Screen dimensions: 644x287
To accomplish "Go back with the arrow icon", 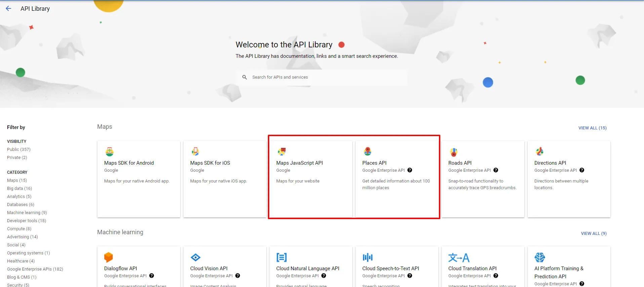I will tap(9, 8).
